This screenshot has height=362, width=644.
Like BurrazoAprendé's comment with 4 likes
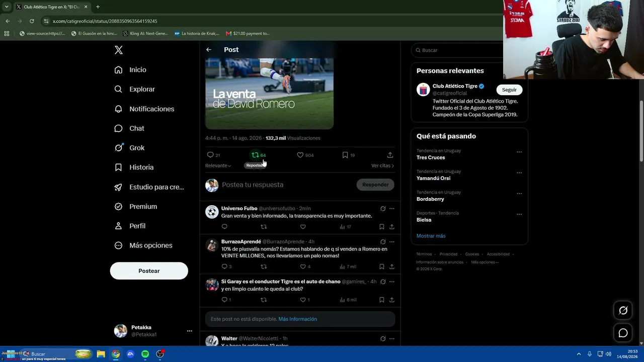pyautogui.click(x=305, y=266)
